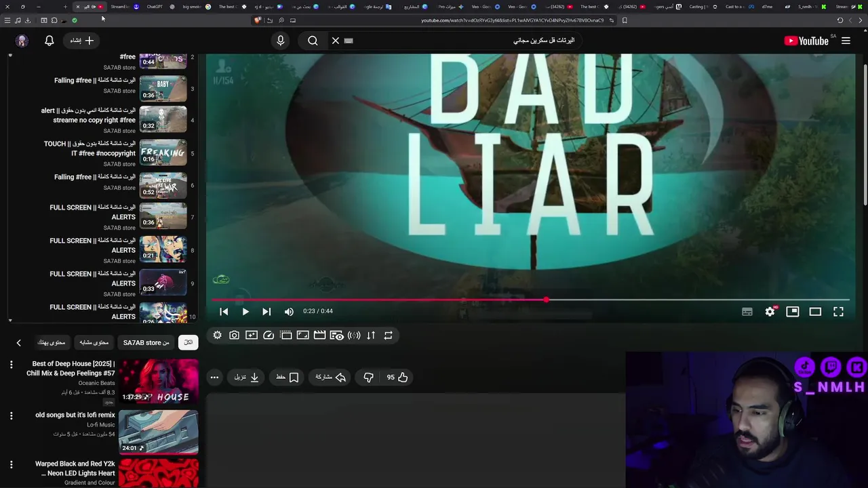
Task: Open the player settings gear
Action: [x=770, y=312]
